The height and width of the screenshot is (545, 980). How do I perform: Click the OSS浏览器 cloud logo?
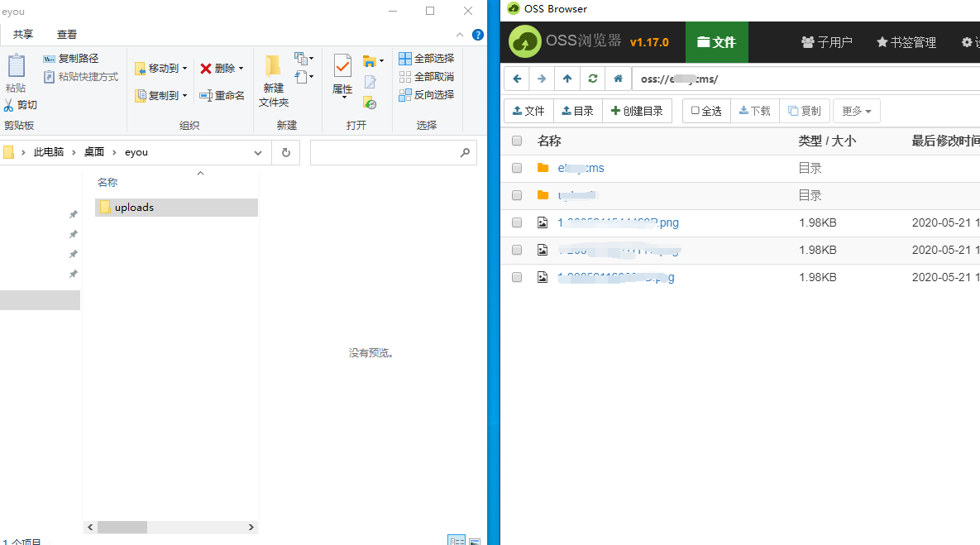click(x=525, y=42)
